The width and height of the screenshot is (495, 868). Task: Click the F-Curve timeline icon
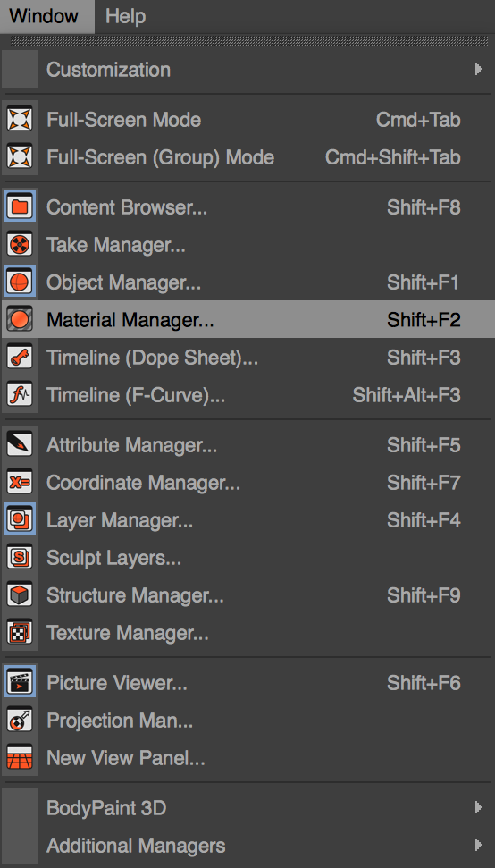click(x=20, y=395)
